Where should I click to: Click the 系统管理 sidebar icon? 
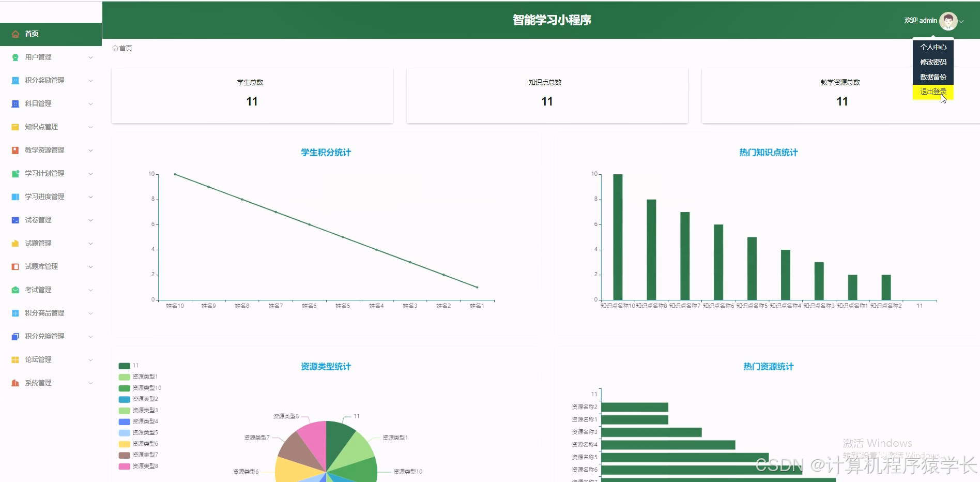16,383
